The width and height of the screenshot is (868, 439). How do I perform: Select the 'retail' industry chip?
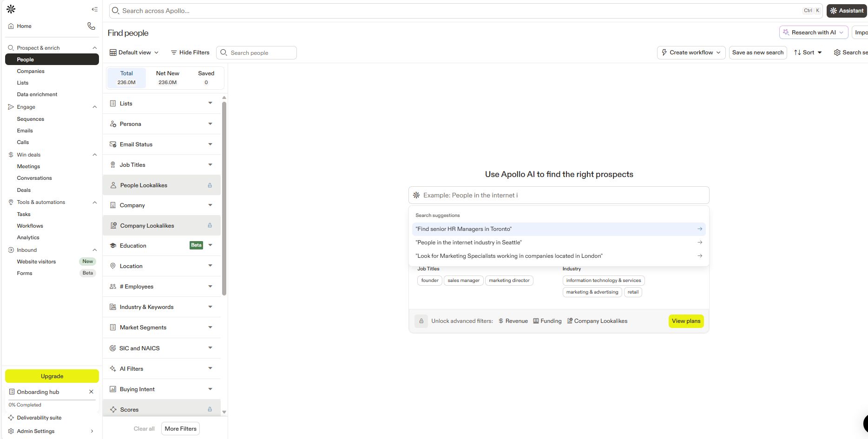633,292
